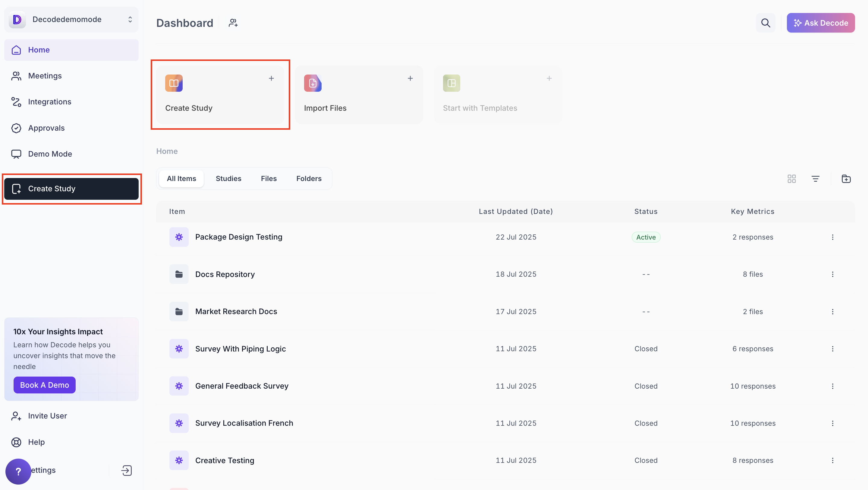Open the Survey With Piping Logic study

click(240, 349)
